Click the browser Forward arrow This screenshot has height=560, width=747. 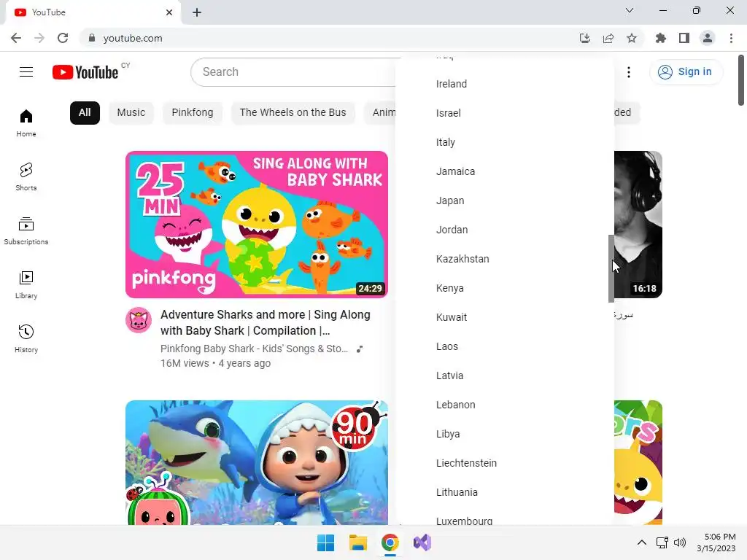pos(39,38)
